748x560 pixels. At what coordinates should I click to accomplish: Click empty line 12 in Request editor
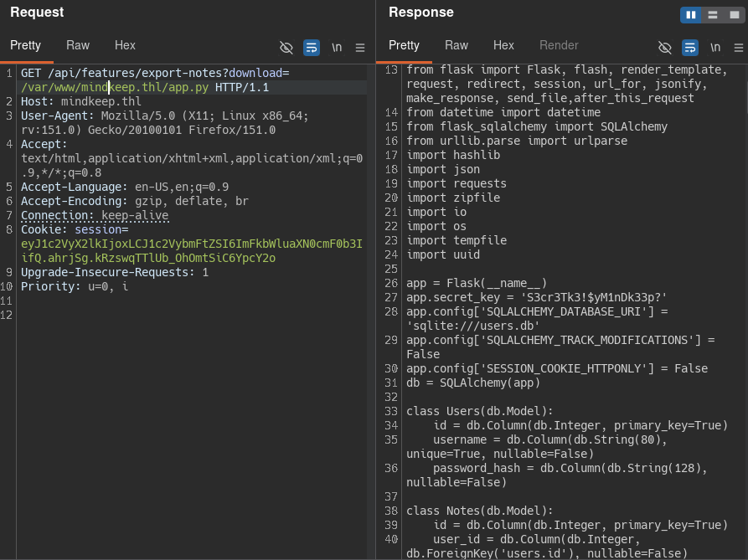tap(191, 315)
